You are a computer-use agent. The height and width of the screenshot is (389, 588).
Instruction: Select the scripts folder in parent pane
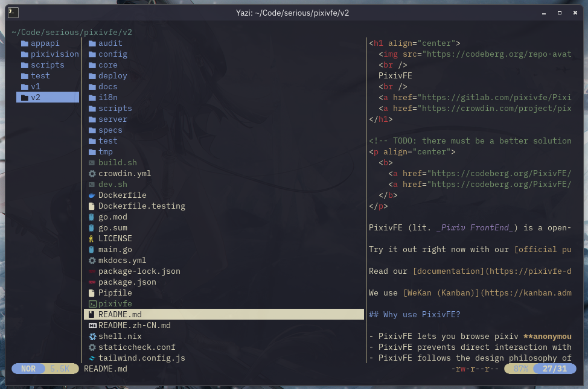click(x=48, y=65)
